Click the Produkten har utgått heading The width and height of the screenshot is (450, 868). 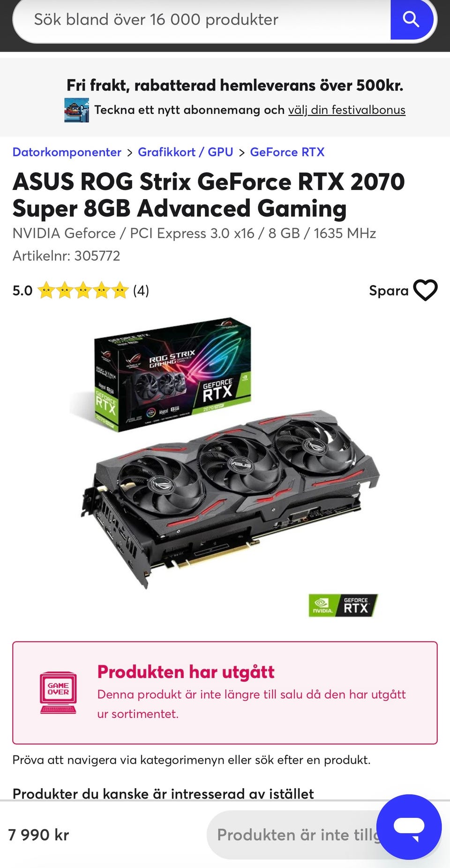point(186,672)
